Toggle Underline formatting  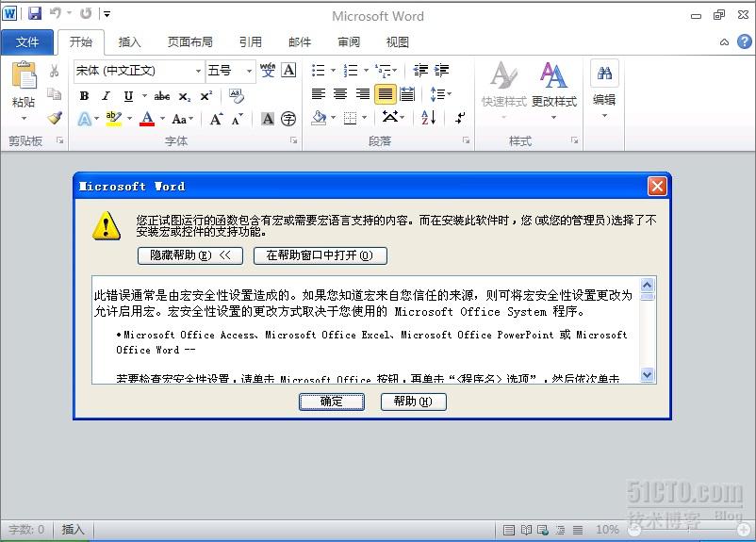point(128,96)
